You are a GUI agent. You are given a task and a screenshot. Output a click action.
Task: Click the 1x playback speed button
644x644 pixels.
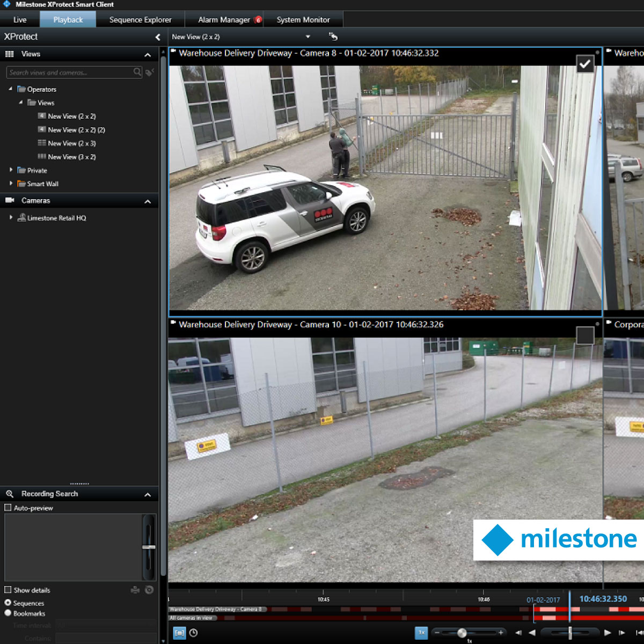(421, 633)
